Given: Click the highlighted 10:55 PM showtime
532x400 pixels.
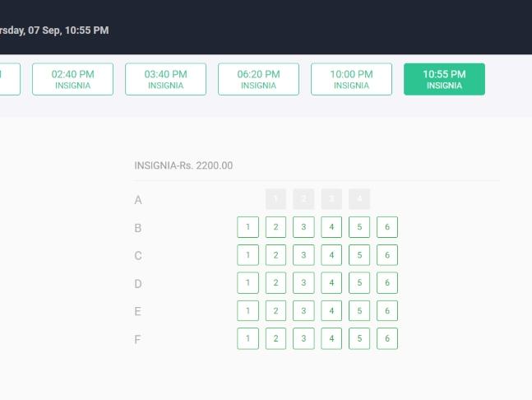Looking at the screenshot, I should click(445, 79).
